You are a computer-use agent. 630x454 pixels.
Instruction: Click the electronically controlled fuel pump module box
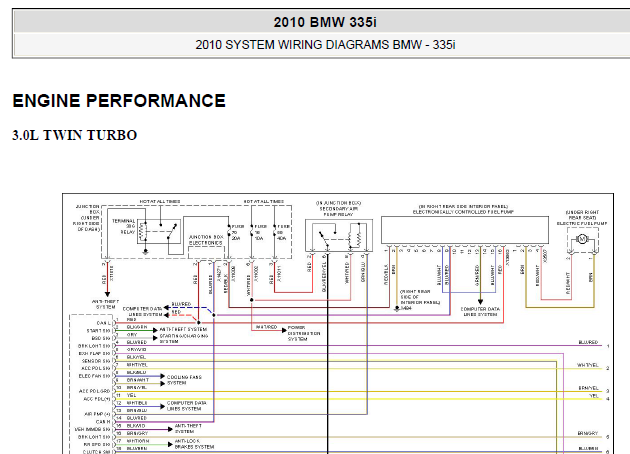465,230
